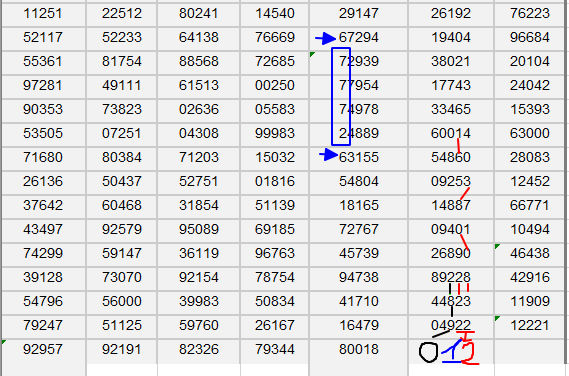Click cell 17743

(451, 86)
